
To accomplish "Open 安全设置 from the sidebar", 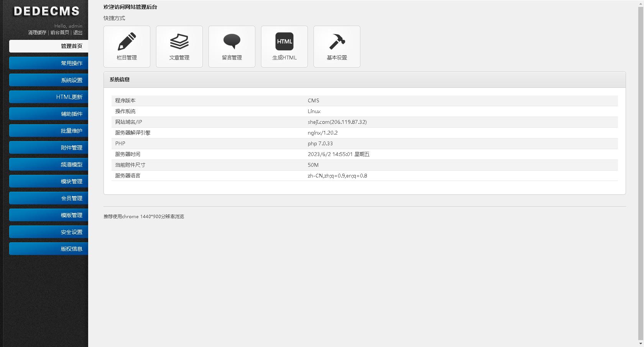I will (48, 232).
